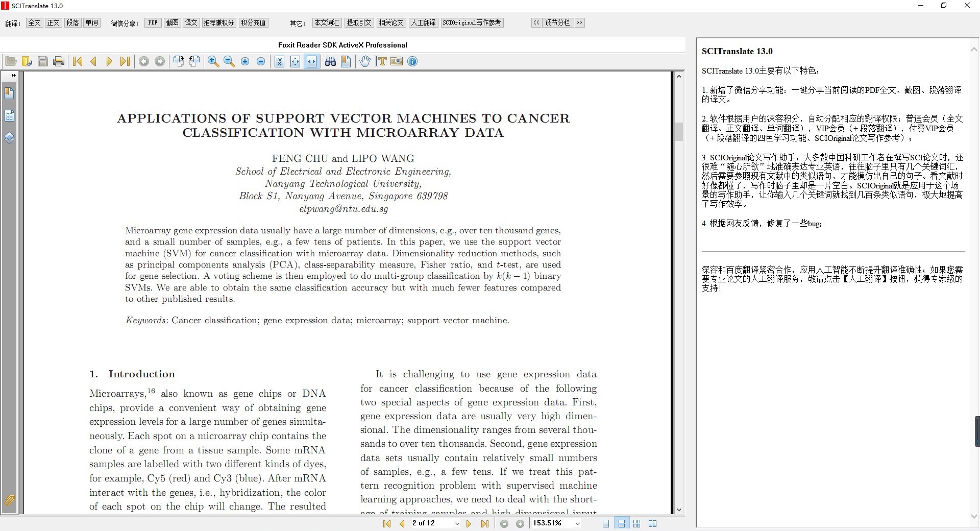Switch to single page layout
Viewport: 980px width, 531px height.
pos(606,523)
